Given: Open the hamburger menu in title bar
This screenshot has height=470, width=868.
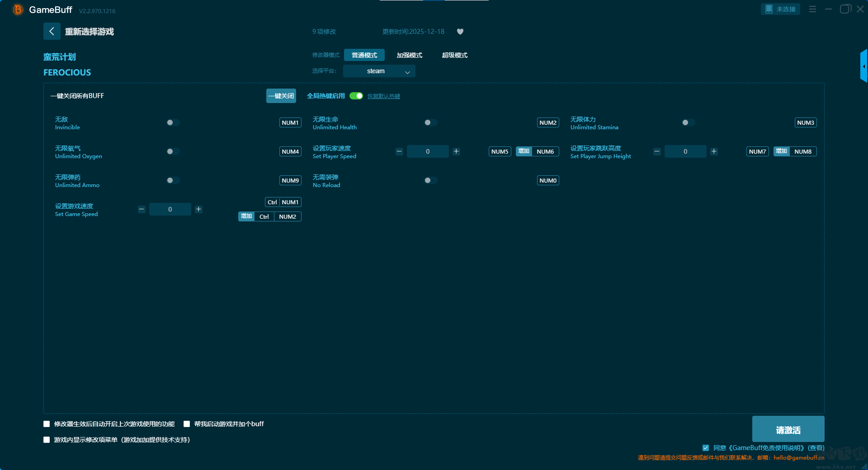Looking at the screenshot, I should coord(812,9).
